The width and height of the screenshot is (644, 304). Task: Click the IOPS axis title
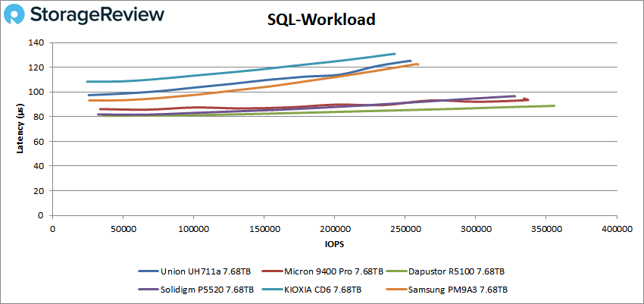click(x=335, y=244)
